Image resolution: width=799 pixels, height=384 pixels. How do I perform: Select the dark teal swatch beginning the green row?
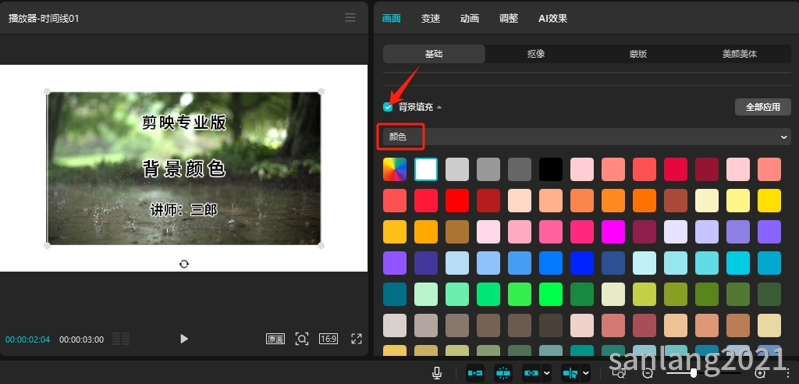pyautogui.click(x=395, y=294)
